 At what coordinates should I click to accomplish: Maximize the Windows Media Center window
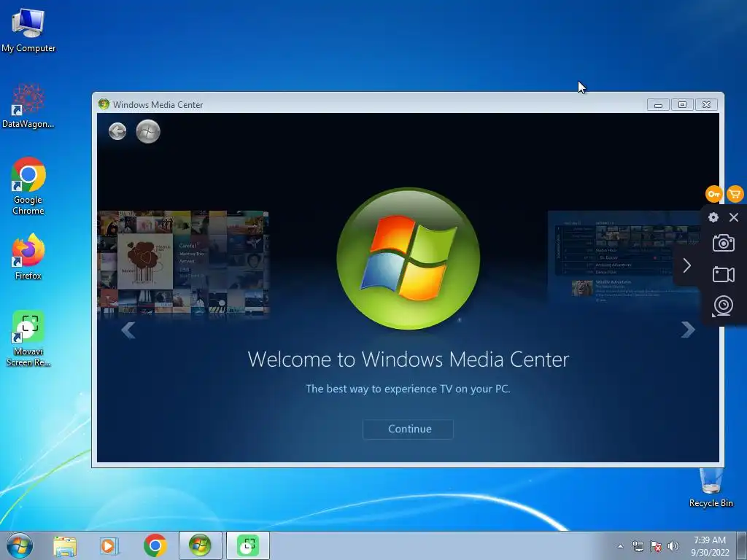(x=682, y=105)
